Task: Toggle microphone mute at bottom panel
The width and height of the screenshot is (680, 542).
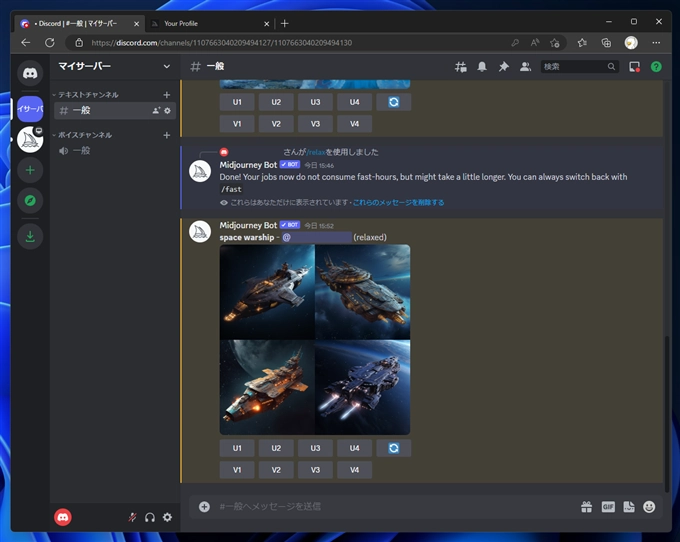Action: (x=132, y=517)
